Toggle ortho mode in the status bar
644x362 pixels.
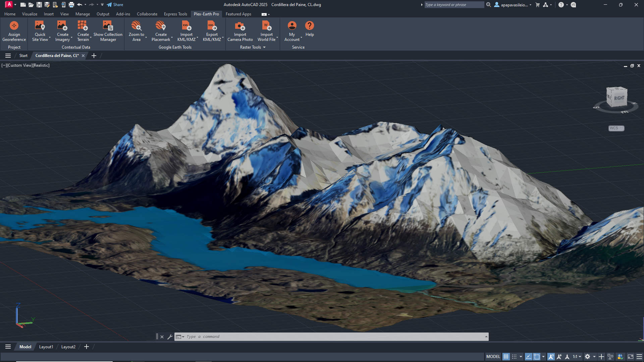[528, 356]
